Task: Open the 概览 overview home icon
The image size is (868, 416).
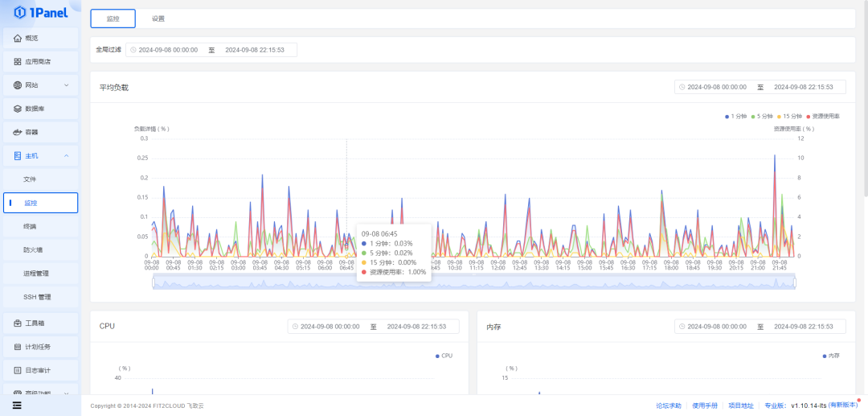Action: [x=18, y=39]
